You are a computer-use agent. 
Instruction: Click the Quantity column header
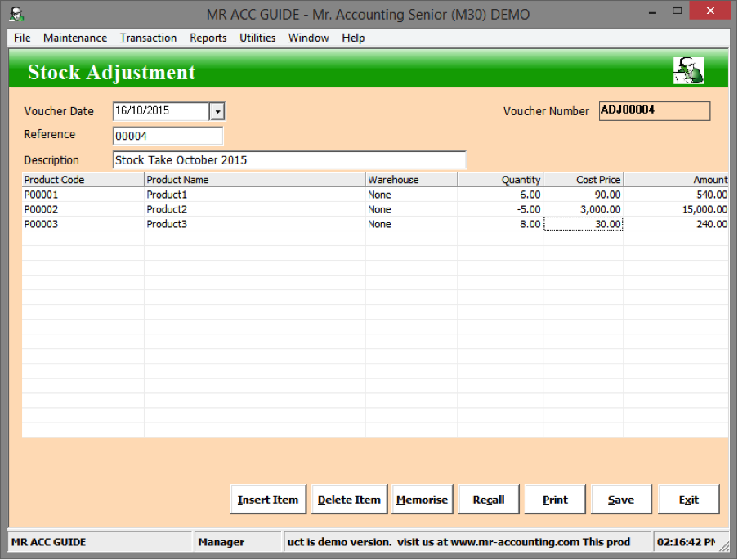500,180
